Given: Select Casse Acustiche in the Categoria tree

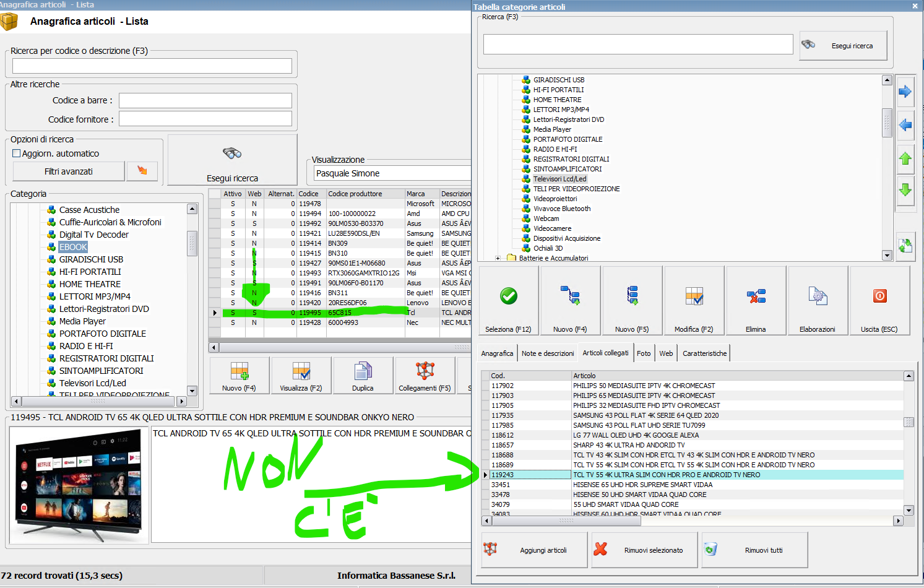Looking at the screenshot, I should coord(89,210).
